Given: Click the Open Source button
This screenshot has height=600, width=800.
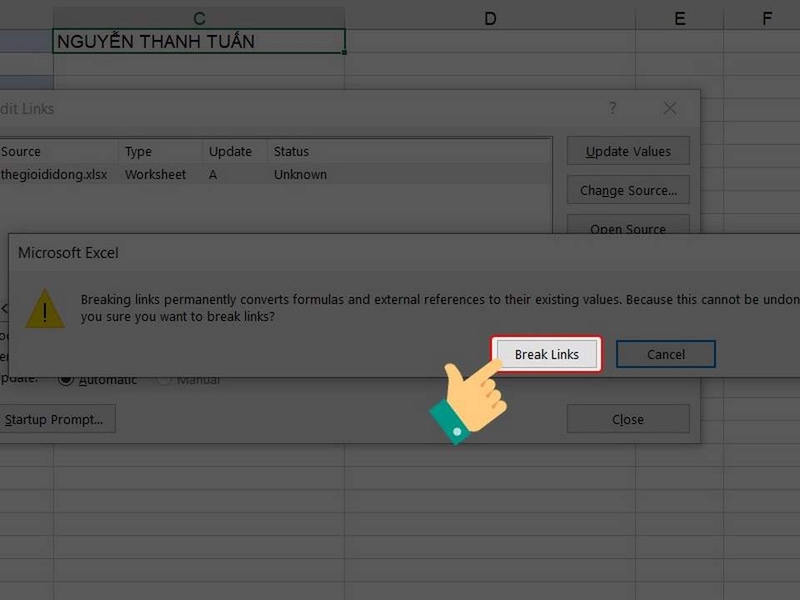Looking at the screenshot, I should tap(628, 225).
